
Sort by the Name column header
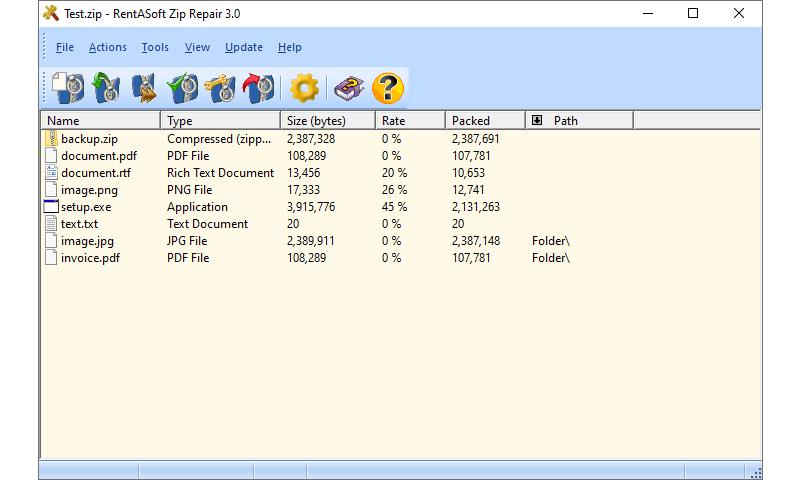[101, 120]
